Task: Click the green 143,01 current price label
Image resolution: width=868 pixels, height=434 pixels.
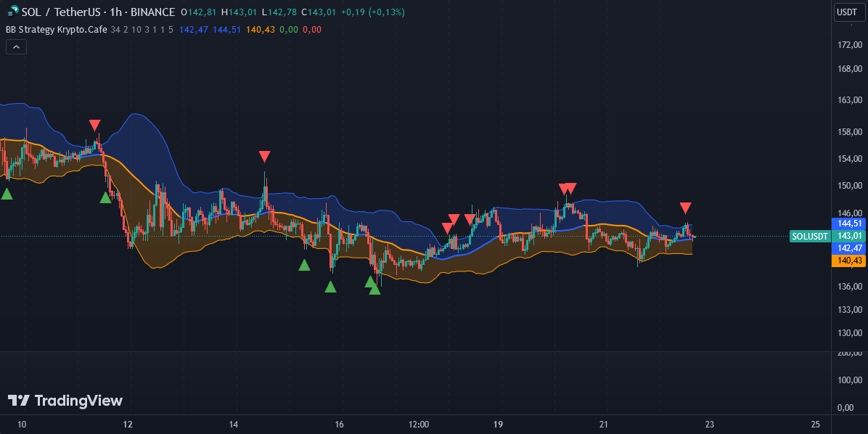Action: pos(849,236)
